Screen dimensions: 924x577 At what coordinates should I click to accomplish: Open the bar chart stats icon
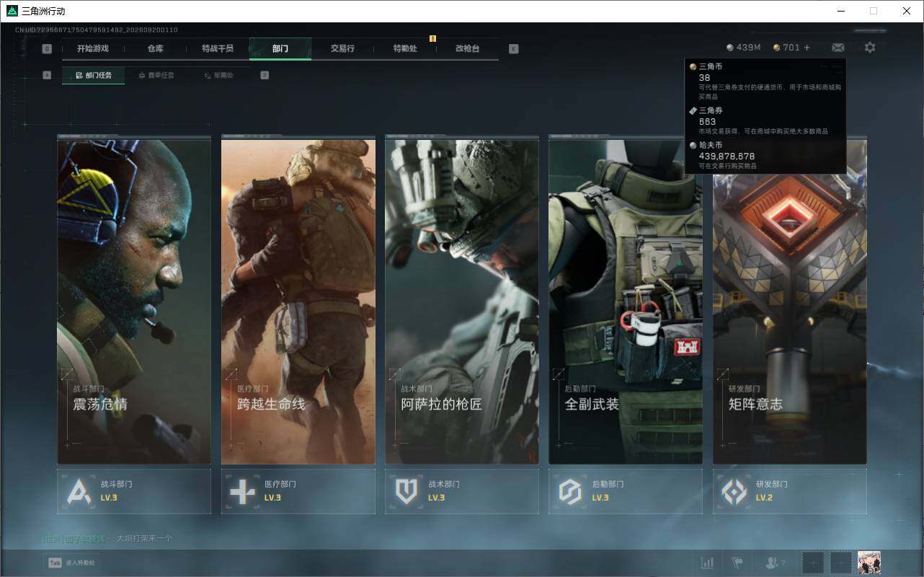(x=708, y=563)
